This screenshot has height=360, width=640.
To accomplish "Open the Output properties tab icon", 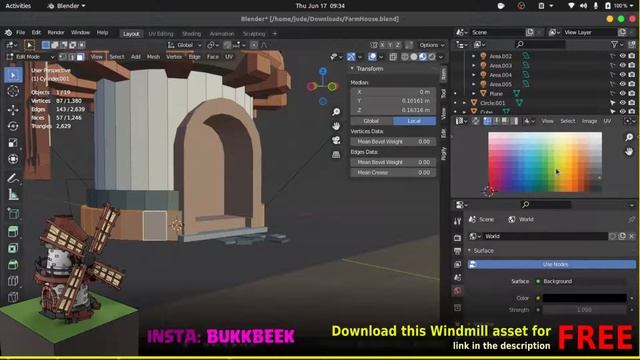I will tap(458, 251).
